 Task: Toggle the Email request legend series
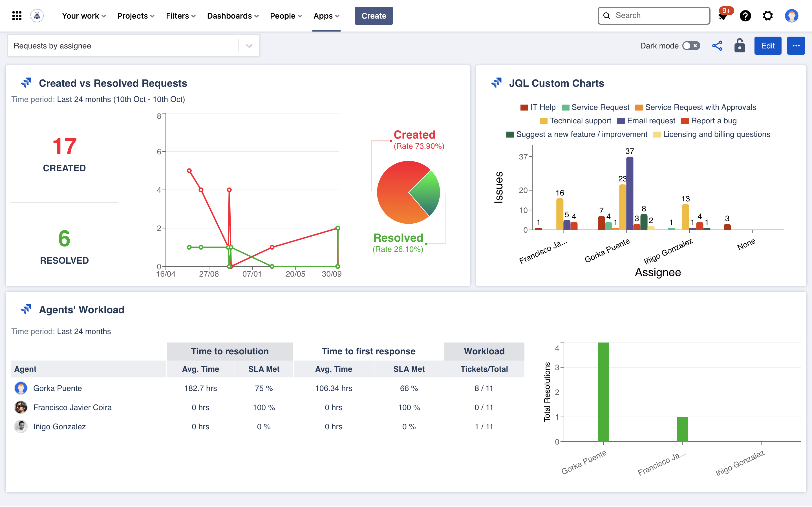click(646, 121)
